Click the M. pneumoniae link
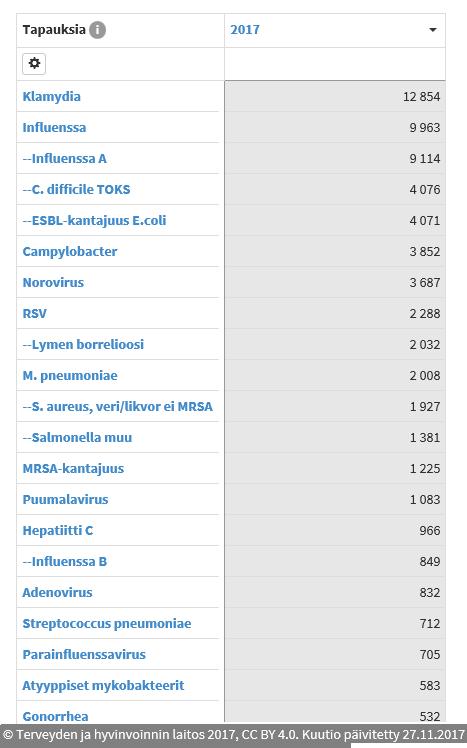The image size is (467, 748). (70, 375)
